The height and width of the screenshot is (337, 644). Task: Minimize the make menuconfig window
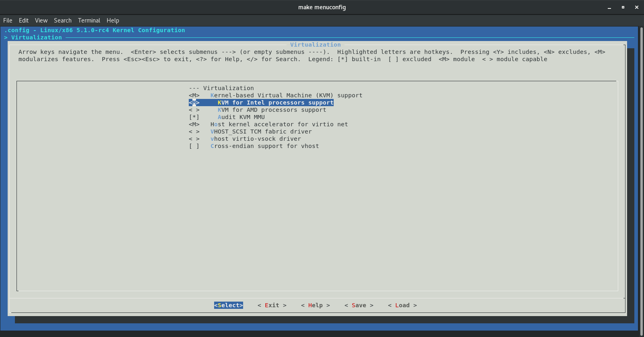click(x=609, y=7)
